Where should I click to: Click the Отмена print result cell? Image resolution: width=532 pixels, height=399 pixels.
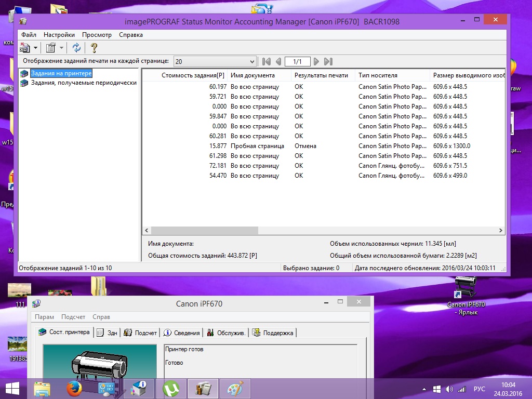pyautogui.click(x=305, y=146)
